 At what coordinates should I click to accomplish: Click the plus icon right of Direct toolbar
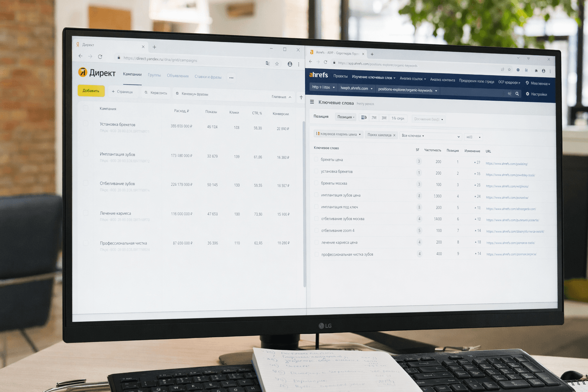pos(301,97)
